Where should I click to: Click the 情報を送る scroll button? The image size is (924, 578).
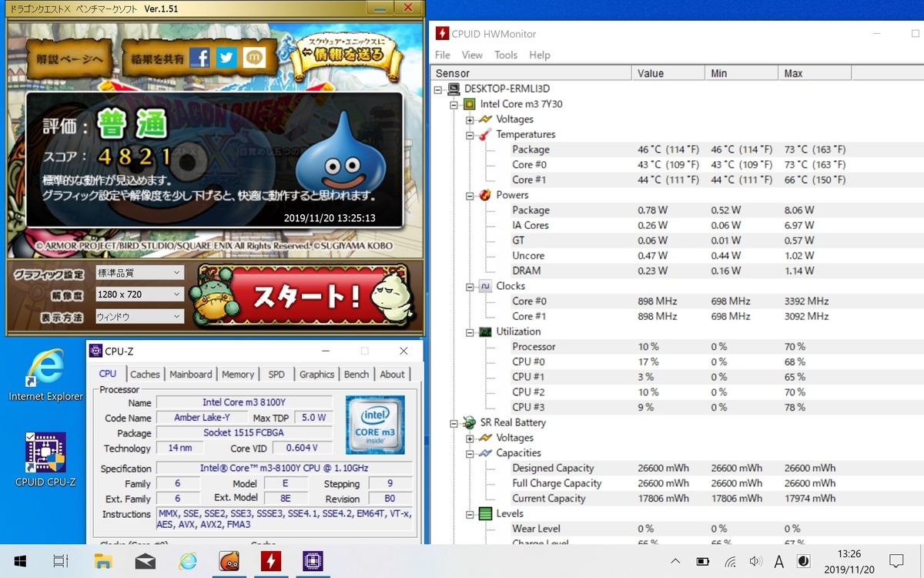pos(345,55)
